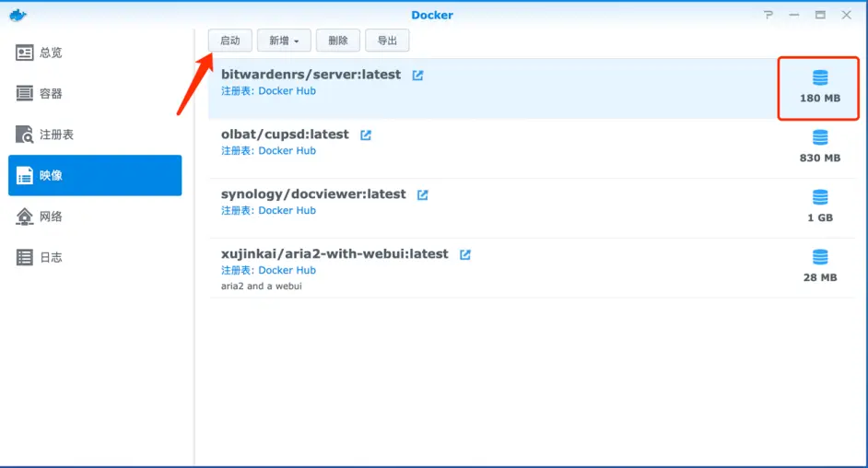The image size is (868, 468).
Task: Click the 180 MB size value
Action: tap(820, 99)
